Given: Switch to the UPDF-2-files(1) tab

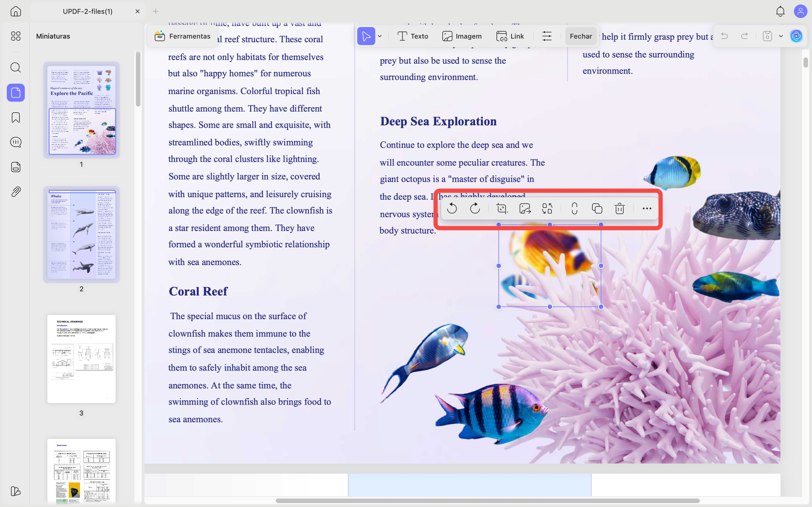Looking at the screenshot, I should click(x=87, y=11).
